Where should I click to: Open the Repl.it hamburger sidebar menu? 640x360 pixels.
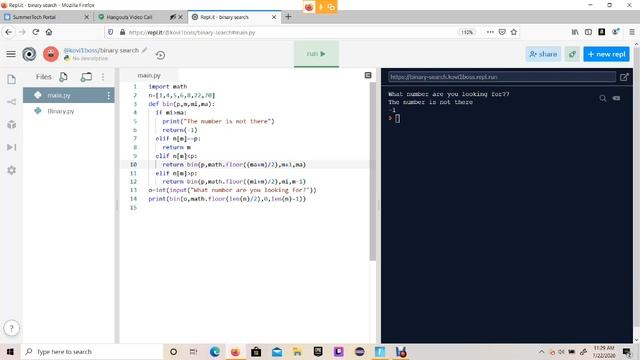click(x=11, y=54)
